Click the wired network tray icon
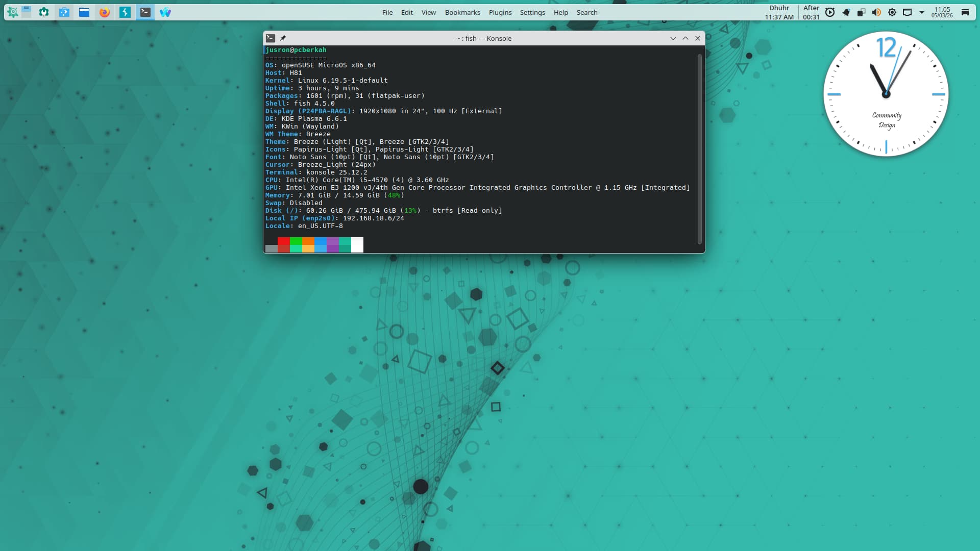This screenshot has height=551, width=980. point(907,12)
